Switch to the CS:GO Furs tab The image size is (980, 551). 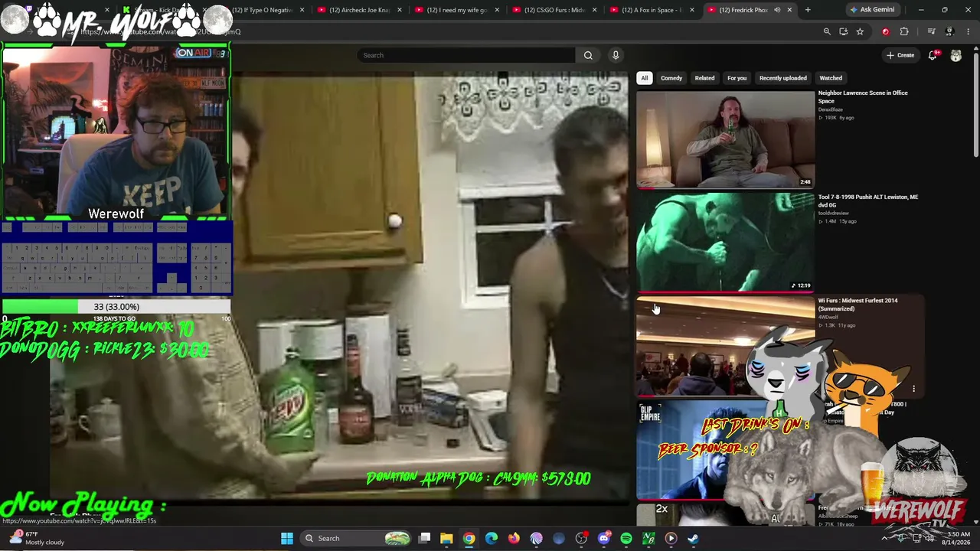[555, 10]
